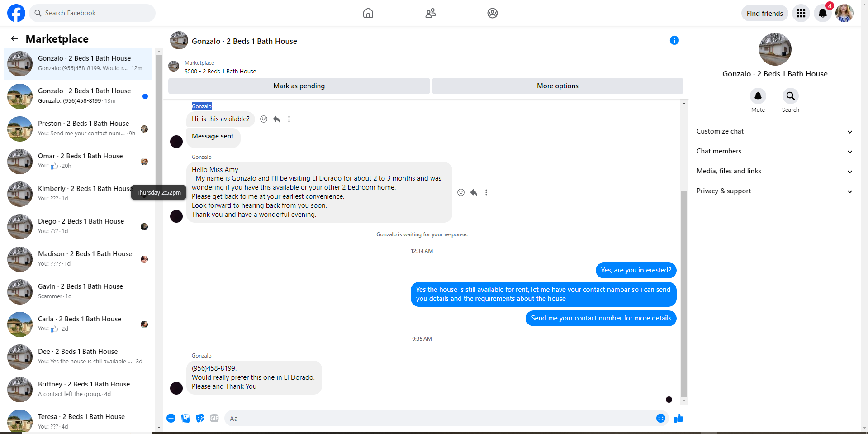Search in conversation with magnifier icon

(791, 96)
